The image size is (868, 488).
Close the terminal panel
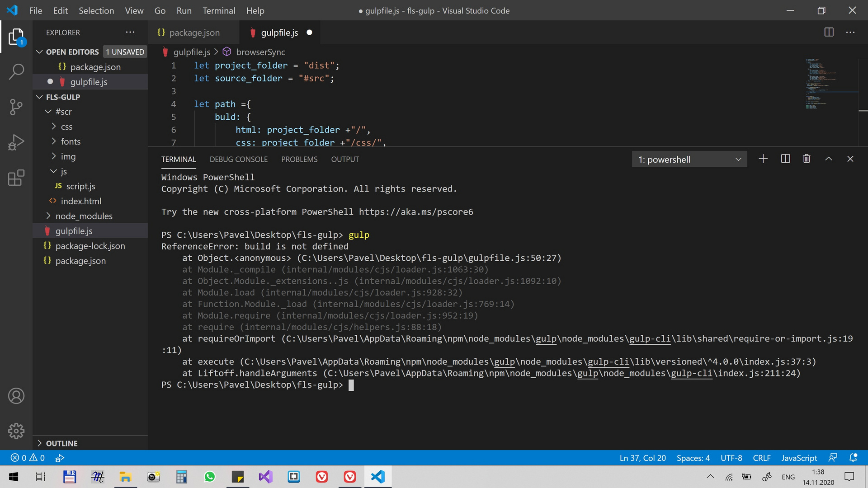[x=850, y=159]
